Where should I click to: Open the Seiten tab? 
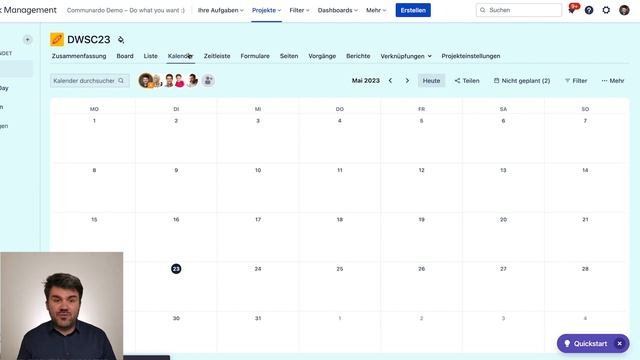click(x=289, y=56)
